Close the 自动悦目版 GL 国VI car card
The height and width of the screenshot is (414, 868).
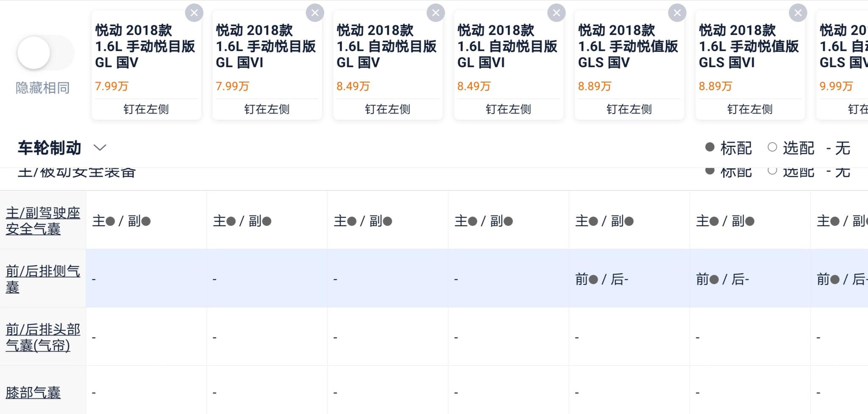pyautogui.click(x=556, y=13)
